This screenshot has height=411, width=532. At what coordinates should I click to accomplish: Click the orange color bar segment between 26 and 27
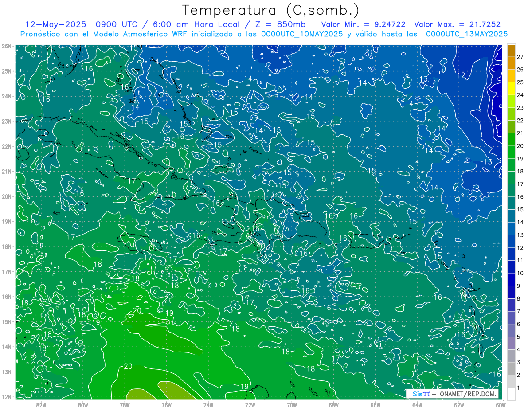[x=512, y=63]
